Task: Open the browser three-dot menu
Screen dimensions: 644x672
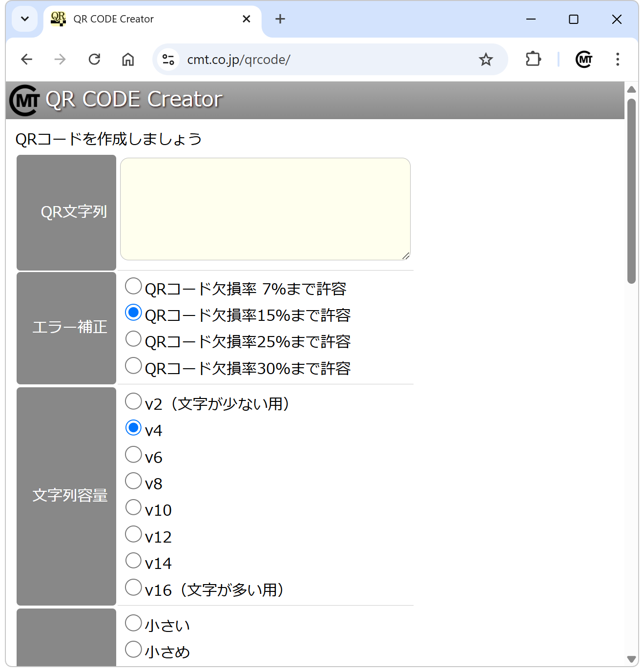Action: (x=618, y=60)
